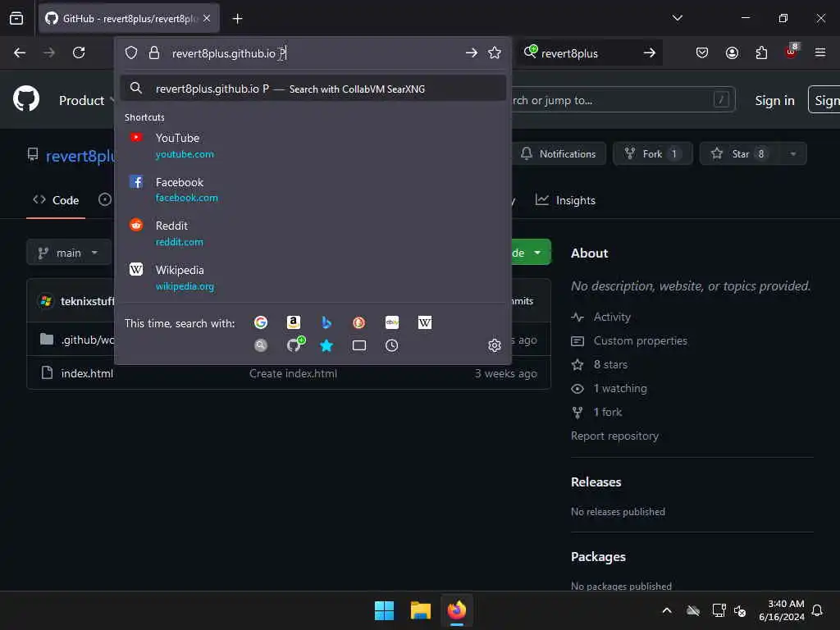Screen dimensions: 840x630
Task: Select Search with CollabVM SearXNG suggestion
Action: click(x=313, y=89)
